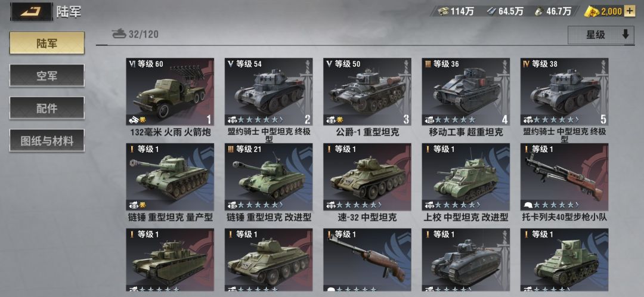This screenshot has height=297, width=644.
Task: Click the gold plus icon to add gold
Action: (x=629, y=11)
